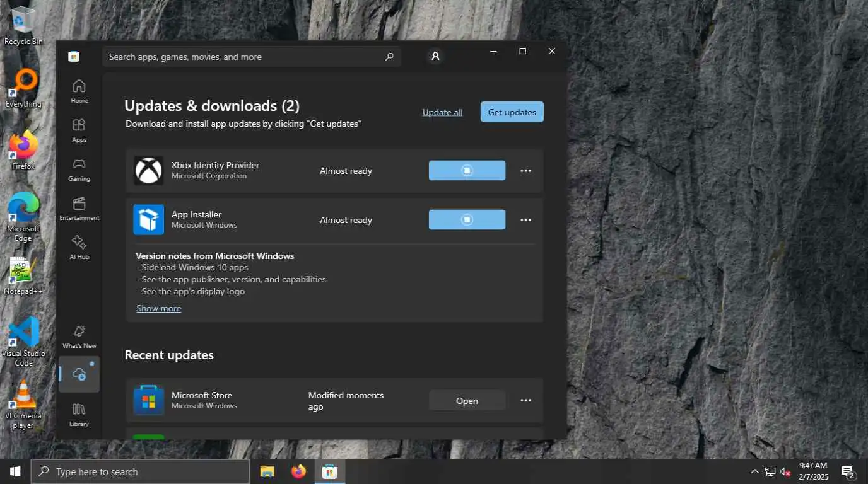Maximize the Microsoft Store window

tap(522, 51)
